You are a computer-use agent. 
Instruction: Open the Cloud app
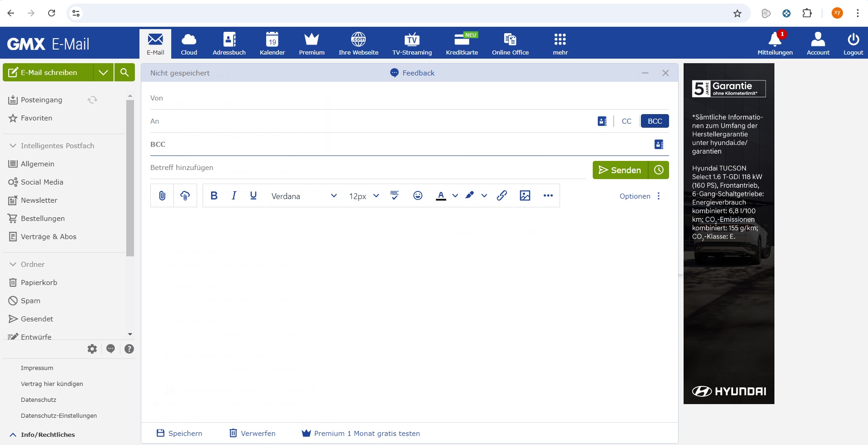pos(188,43)
